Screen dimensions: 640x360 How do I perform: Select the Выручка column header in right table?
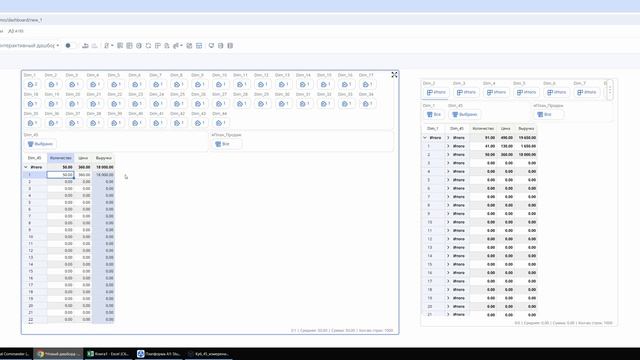pyautogui.click(x=526, y=129)
